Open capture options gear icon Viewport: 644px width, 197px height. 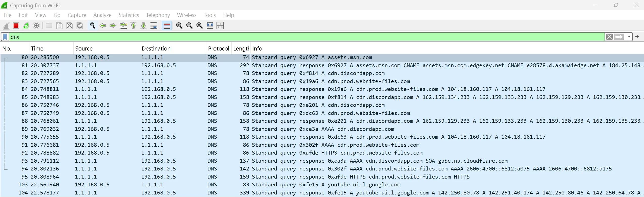36,26
